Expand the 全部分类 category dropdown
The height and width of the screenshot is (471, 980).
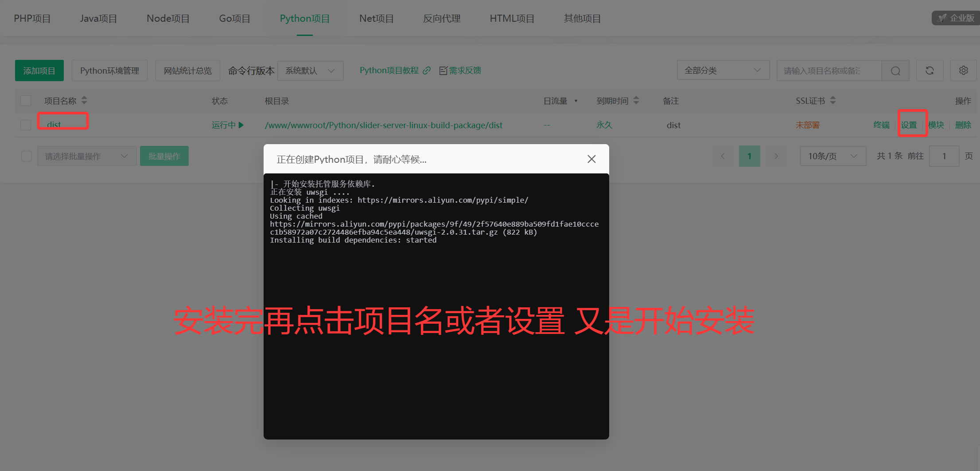coord(723,71)
